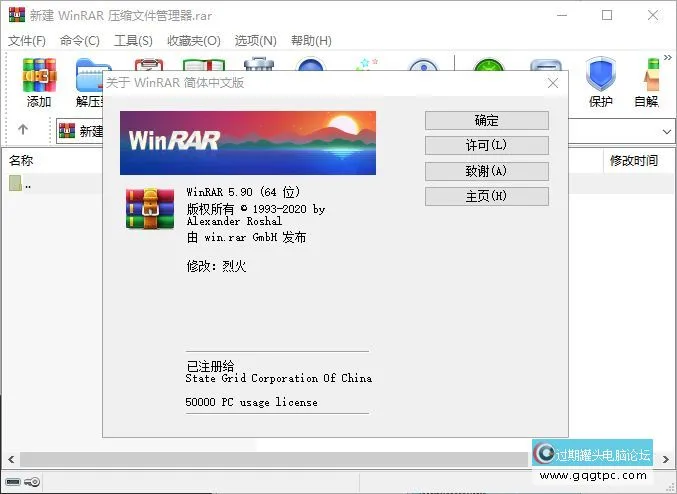Click the horizontal scrollbar left arrow

(11, 459)
